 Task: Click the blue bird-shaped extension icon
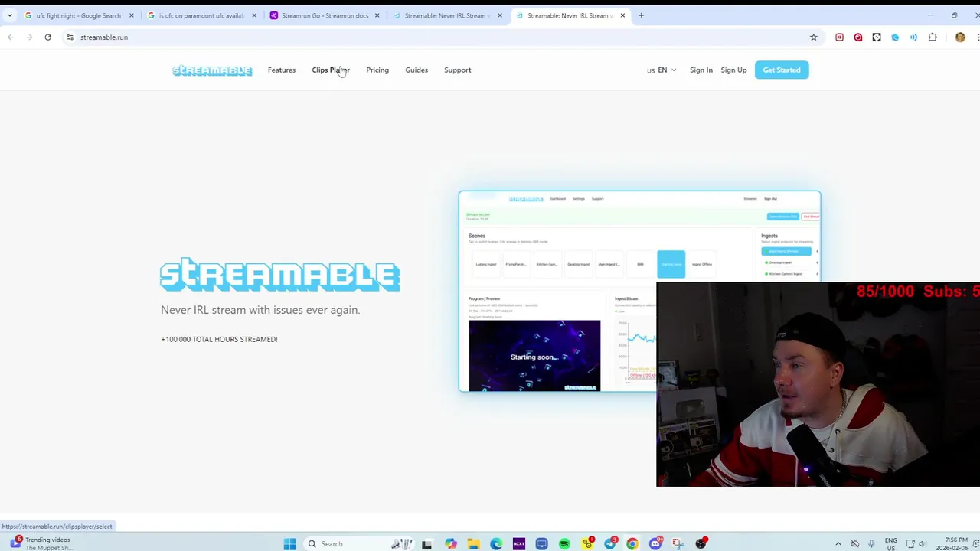(x=895, y=37)
